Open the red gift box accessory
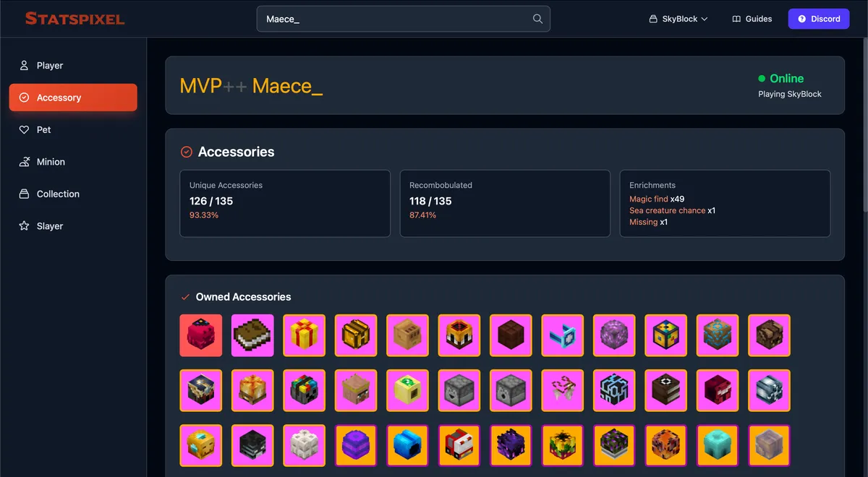 pos(304,335)
